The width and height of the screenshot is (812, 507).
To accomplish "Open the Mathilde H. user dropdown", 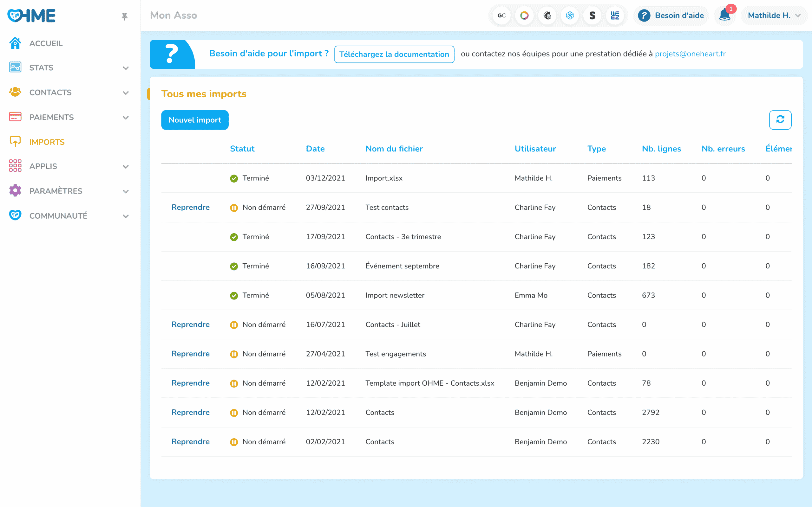I will [x=774, y=16].
